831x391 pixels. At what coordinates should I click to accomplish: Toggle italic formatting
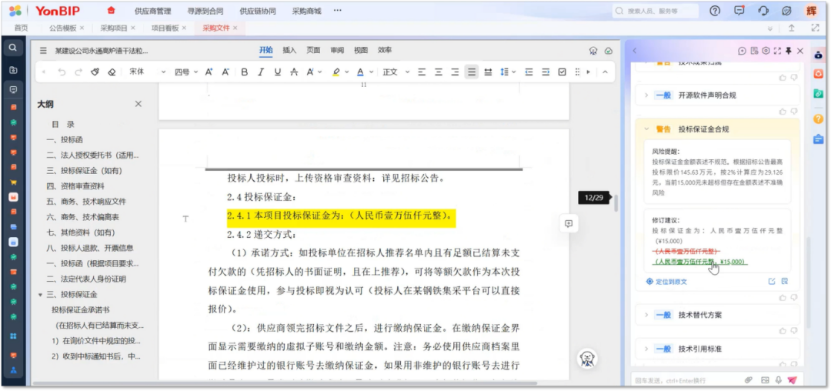tap(261, 72)
